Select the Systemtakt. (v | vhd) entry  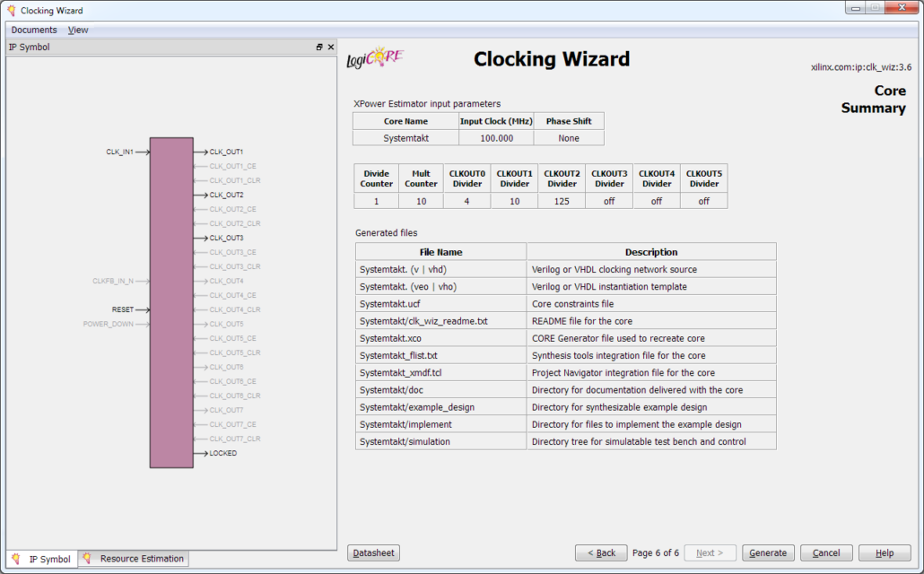(403, 269)
